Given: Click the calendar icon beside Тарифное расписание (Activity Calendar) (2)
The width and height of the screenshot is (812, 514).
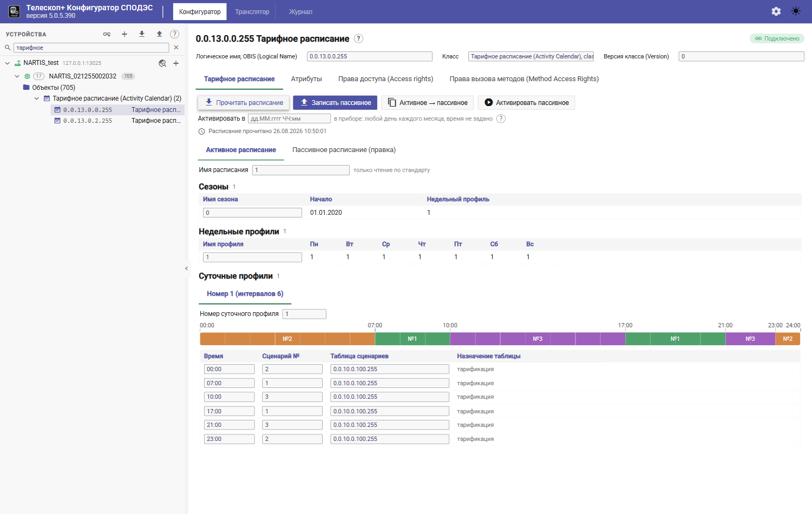Looking at the screenshot, I should click(x=47, y=98).
